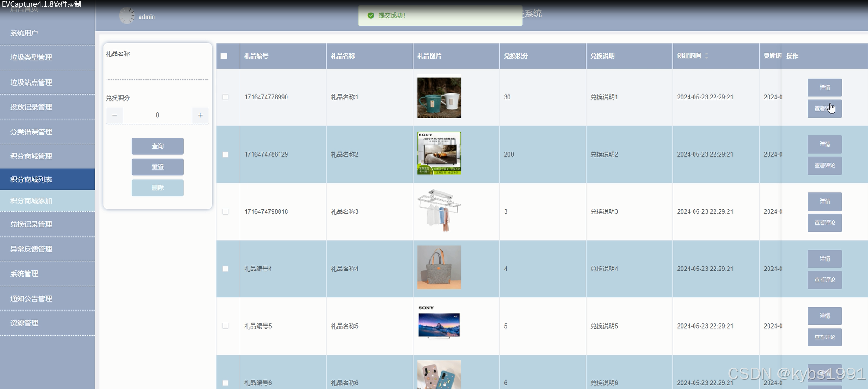This screenshot has height=389, width=868.
Task: Focus the 礼品名称 search input field
Action: click(157, 71)
